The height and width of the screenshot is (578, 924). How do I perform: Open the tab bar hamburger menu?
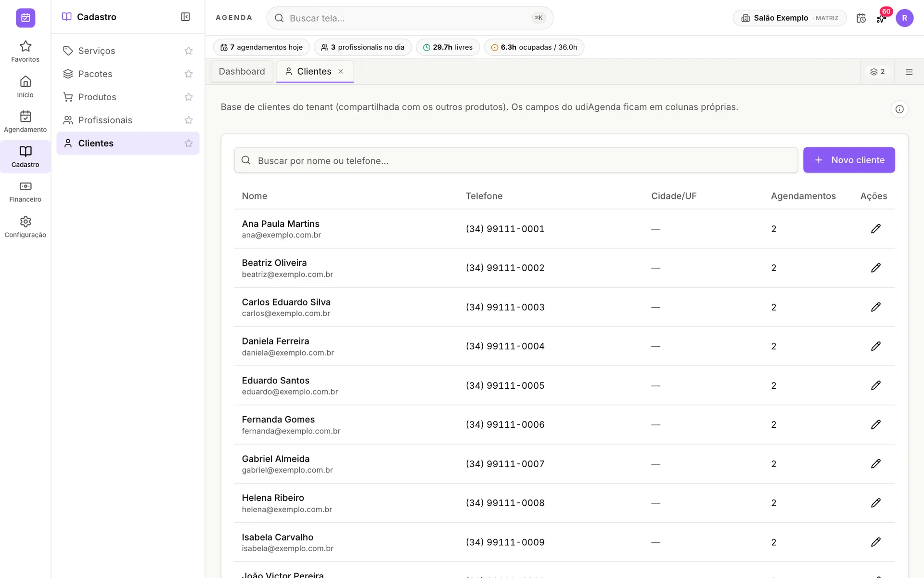click(x=909, y=72)
